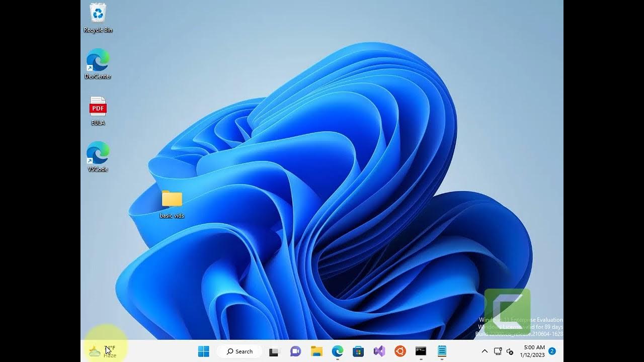
Task: Select the basic vids folder
Action: click(x=172, y=205)
